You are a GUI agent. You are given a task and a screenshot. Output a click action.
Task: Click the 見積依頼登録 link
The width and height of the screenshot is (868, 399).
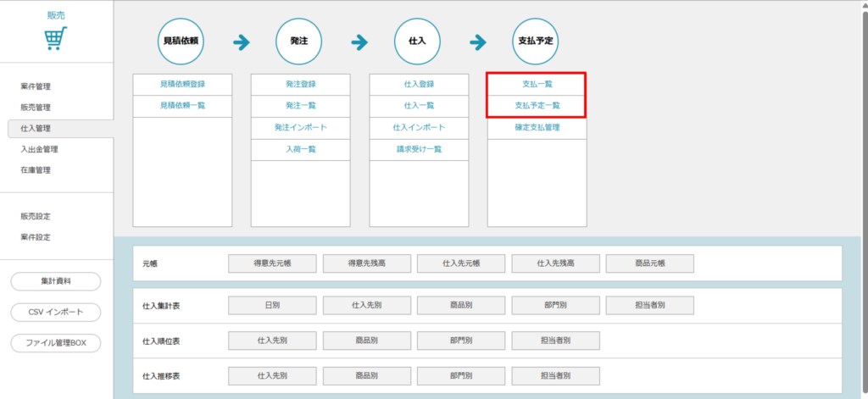click(182, 85)
